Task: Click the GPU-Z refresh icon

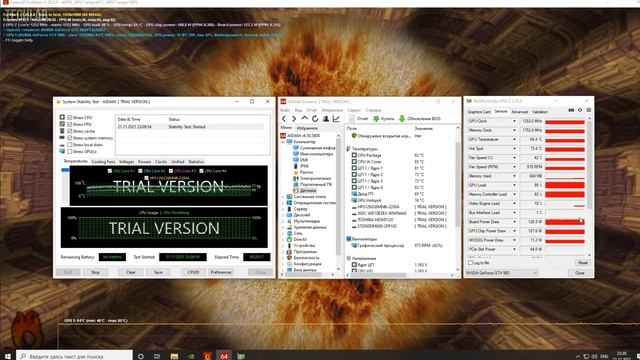Action: point(580,110)
